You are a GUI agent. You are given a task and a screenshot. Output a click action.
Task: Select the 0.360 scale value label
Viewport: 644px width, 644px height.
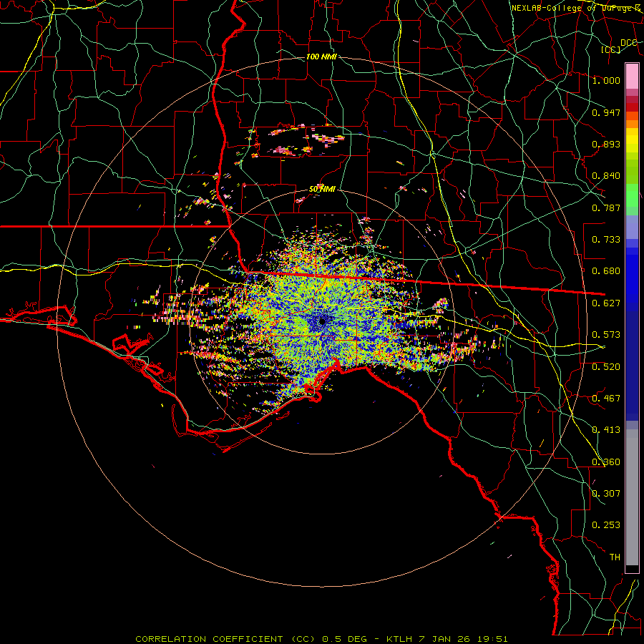606,462
